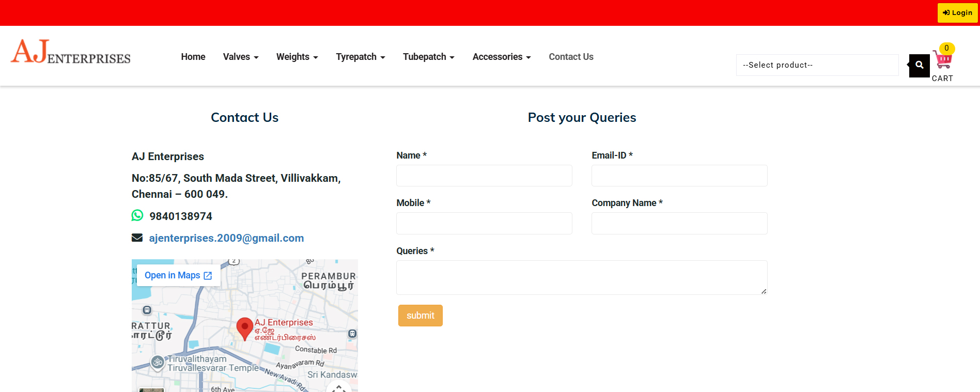Viewport: 980px width, 392px height.
Task: Click the black search magnifier button
Action: 920,65
